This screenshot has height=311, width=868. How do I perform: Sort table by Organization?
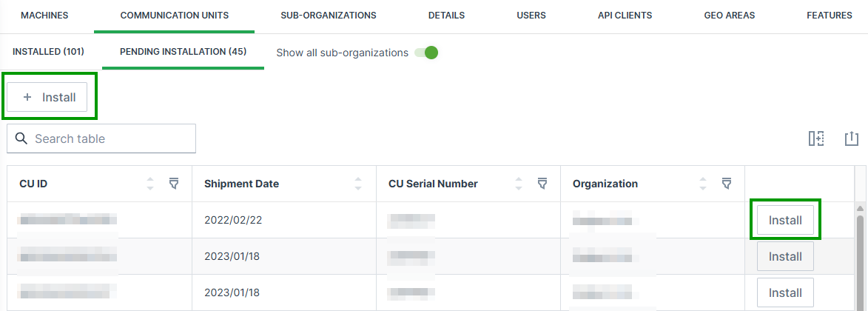pos(704,184)
